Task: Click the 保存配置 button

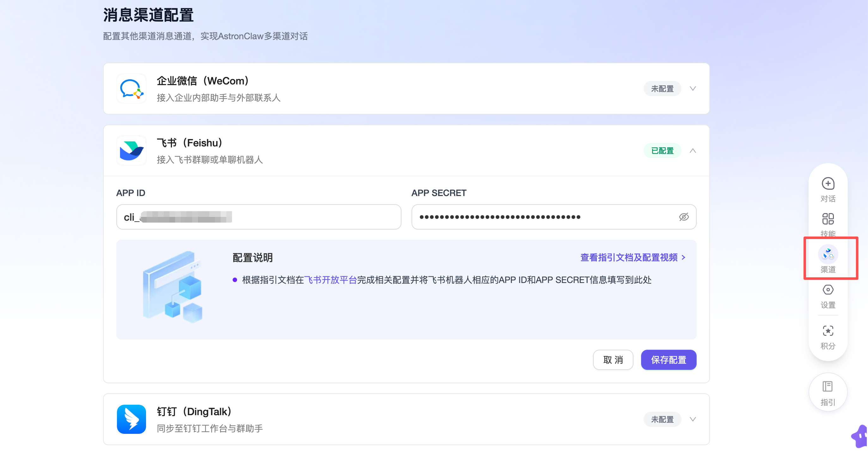Action: [669, 360]
